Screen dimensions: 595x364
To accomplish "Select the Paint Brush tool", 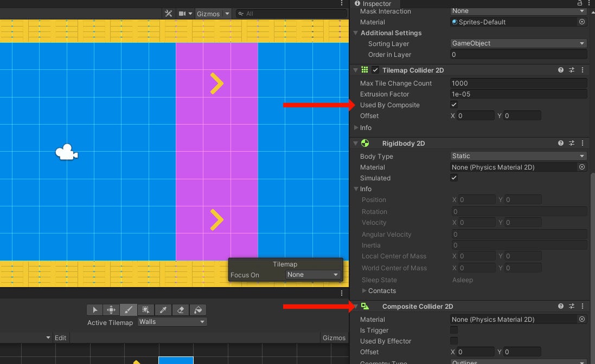I will tap(129, 309).
